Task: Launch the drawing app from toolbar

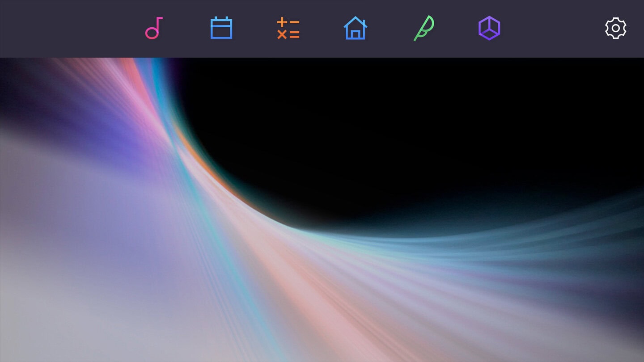Action: [422, 28]
